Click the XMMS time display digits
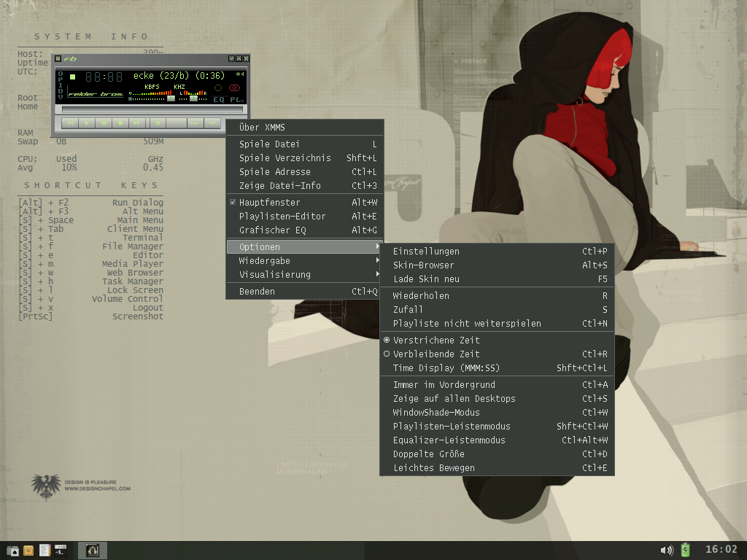This screenshot has height=560, width=747. click(x=104, y=76)
